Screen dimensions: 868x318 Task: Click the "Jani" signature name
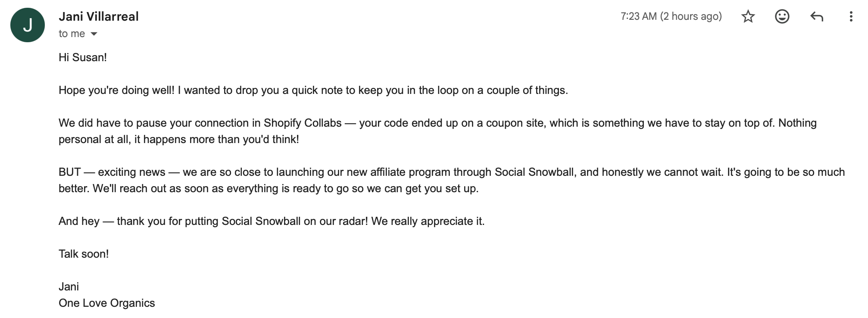(x=69, y=287)
